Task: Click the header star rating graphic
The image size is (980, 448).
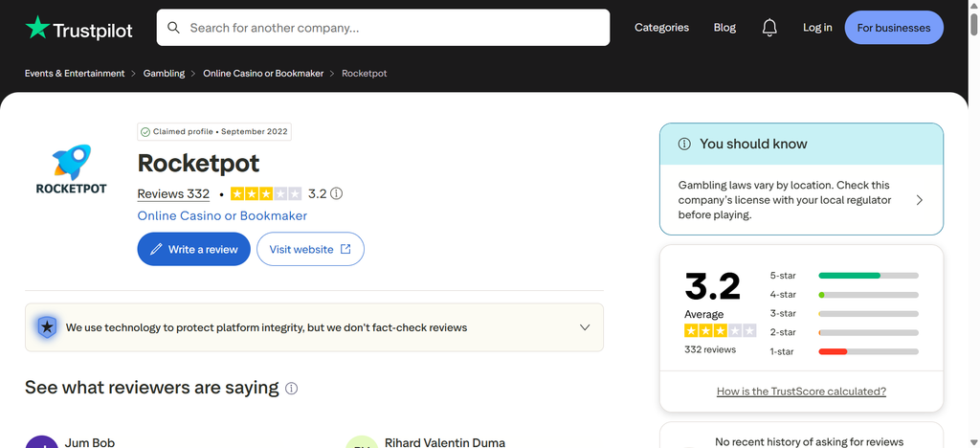Action: 266,193
